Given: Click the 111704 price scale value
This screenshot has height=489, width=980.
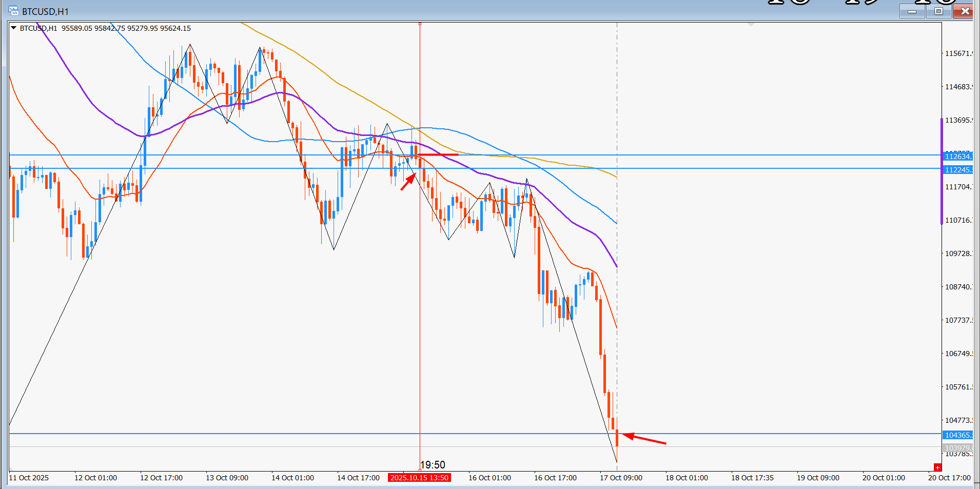Looking at the screenshot, I should (958, 187).
